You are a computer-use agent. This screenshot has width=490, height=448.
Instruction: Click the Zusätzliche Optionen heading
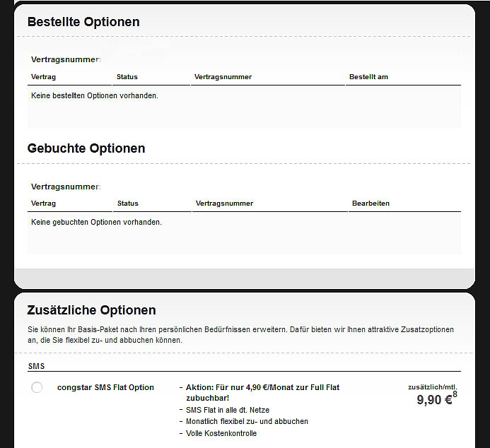click(x=91, y=310)
